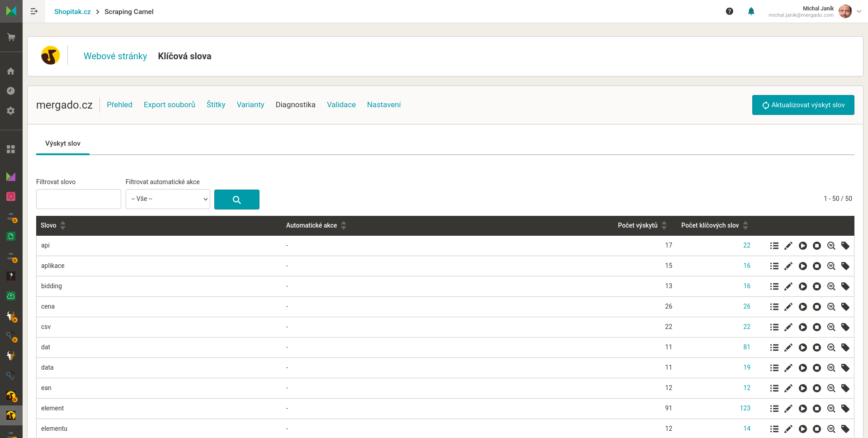Sort the table by Slovo column
Viewport: 868px width, 438px height.
tap(63, 225)
